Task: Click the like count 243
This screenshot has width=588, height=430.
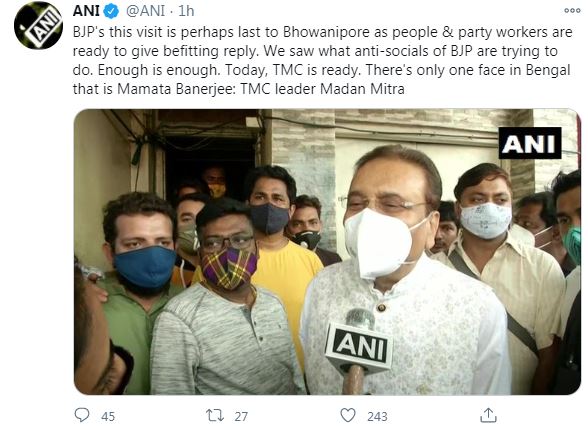Action: (377, 417)
